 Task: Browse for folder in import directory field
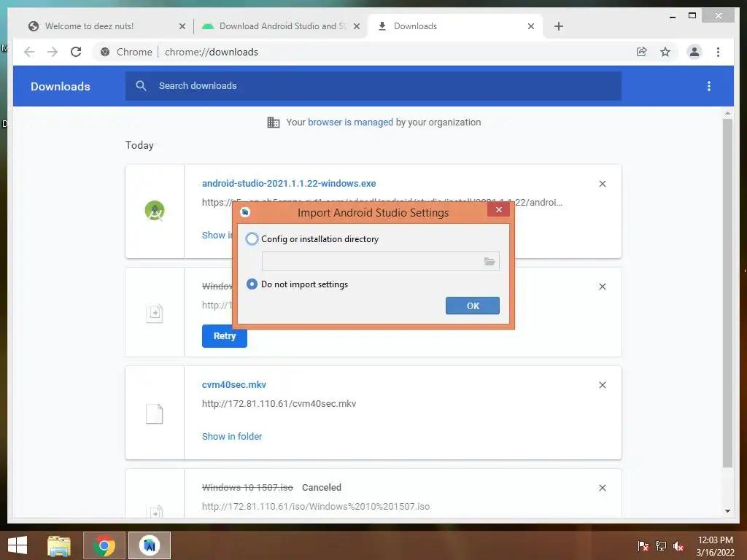[489, 262]
